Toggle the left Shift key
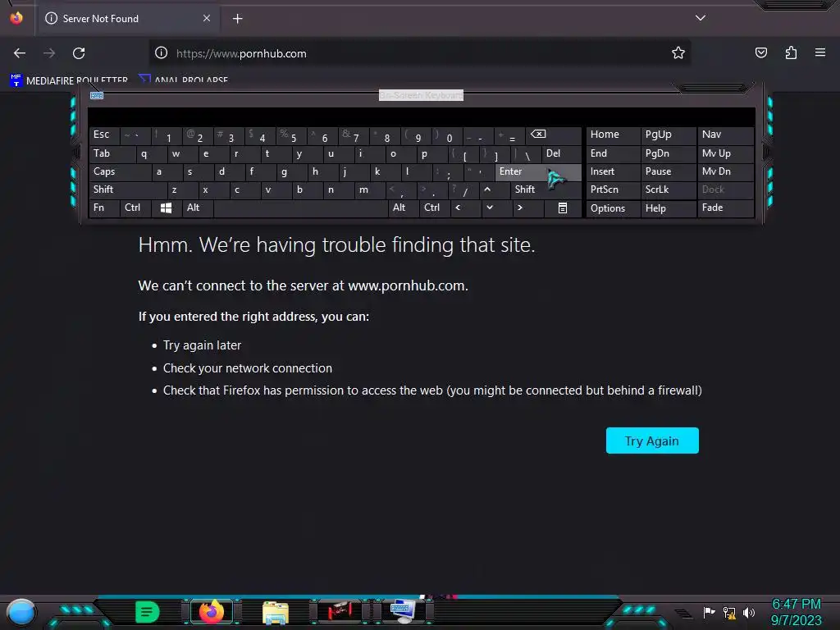Viewport: 840px width, 630px height. click(x=127, y=189)
